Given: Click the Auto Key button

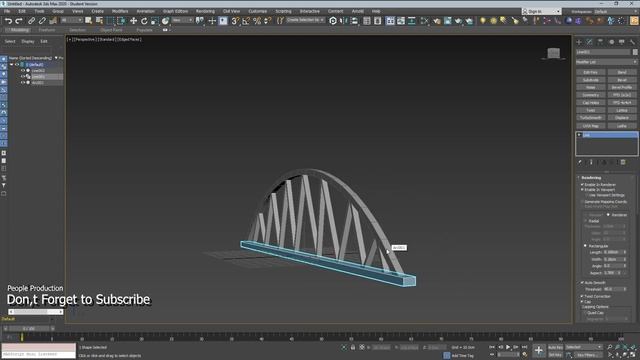Looking at the screenshot, I should click(555, 347).
